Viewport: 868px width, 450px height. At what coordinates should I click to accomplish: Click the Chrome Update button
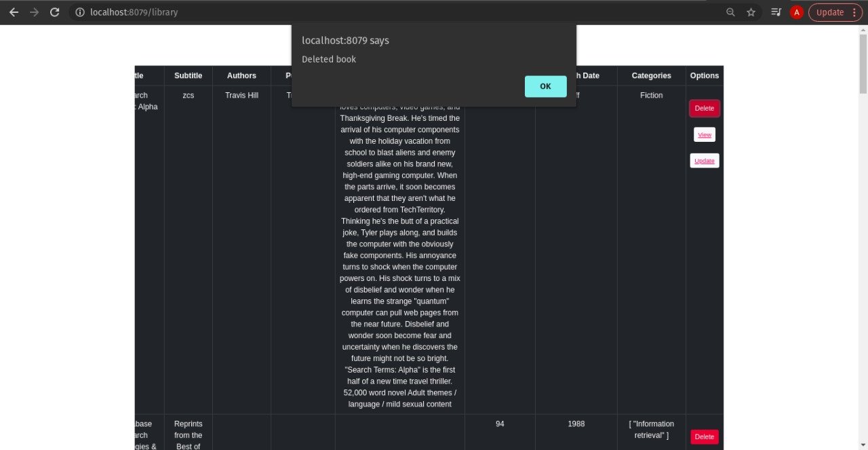(x=834, y=12)
